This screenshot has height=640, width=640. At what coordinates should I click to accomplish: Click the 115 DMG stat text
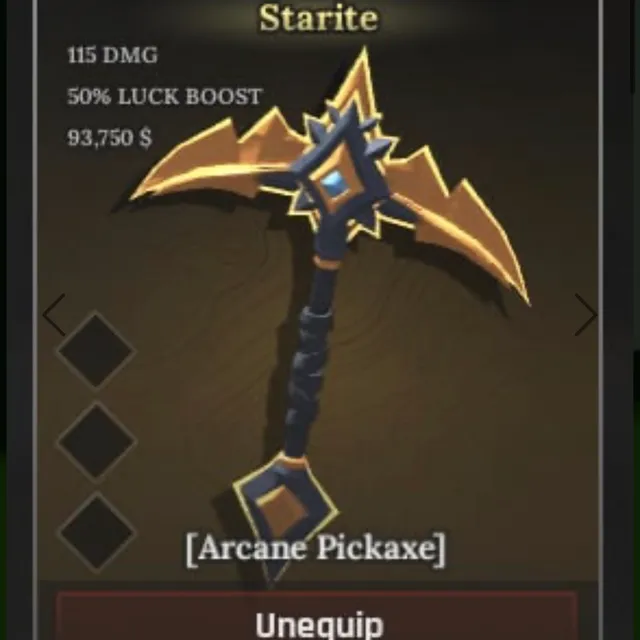[112, 55]
